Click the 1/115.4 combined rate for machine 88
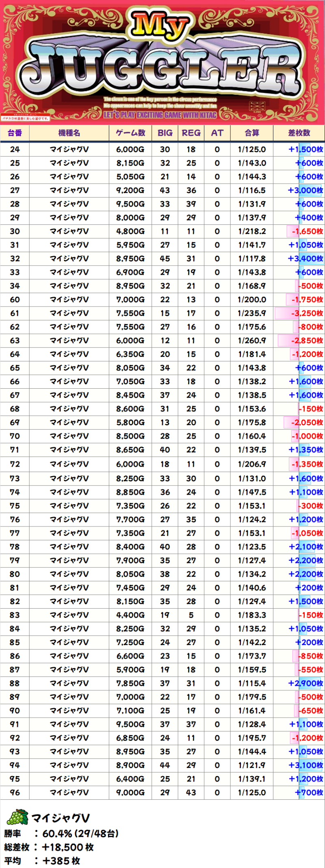 [x=251, y=683]
